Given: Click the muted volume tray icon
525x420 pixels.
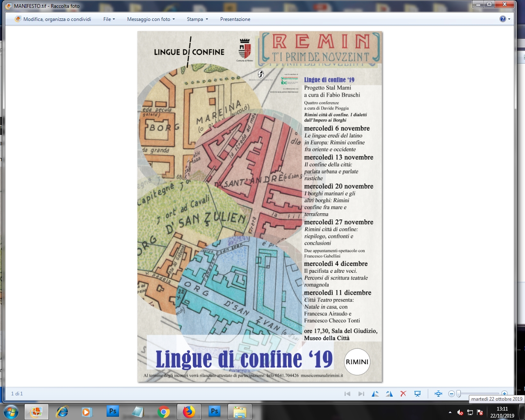Looking at the screenshot, I should coord(460,412).
